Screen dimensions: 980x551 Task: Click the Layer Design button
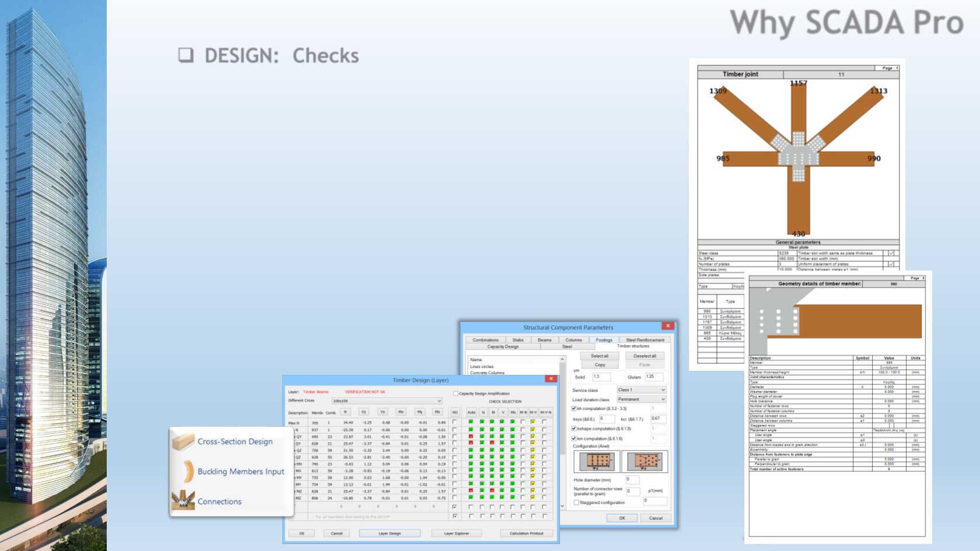coord(390,533)
